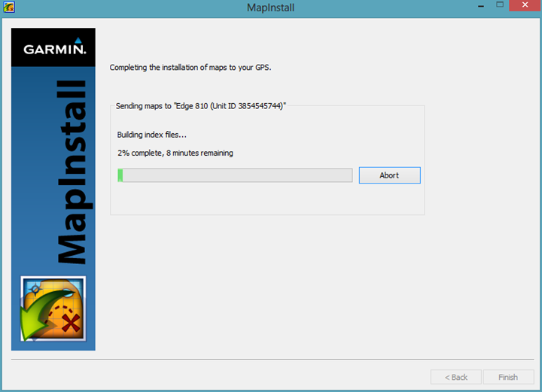Maximize the MapInstall window

500,5
